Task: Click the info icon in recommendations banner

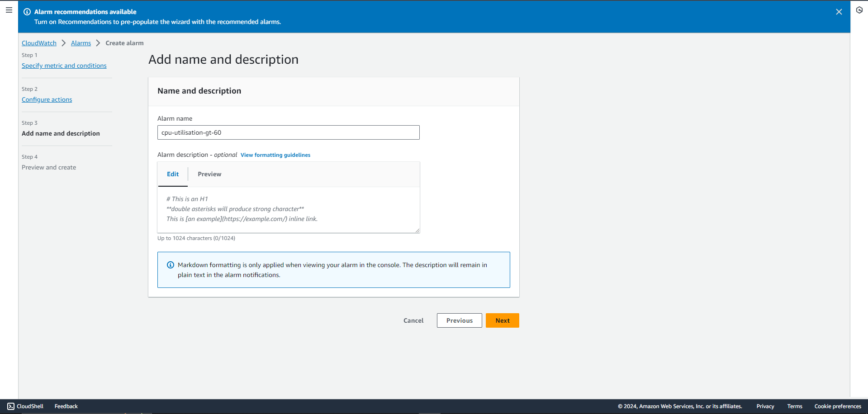Action: (x=27, y=12)
